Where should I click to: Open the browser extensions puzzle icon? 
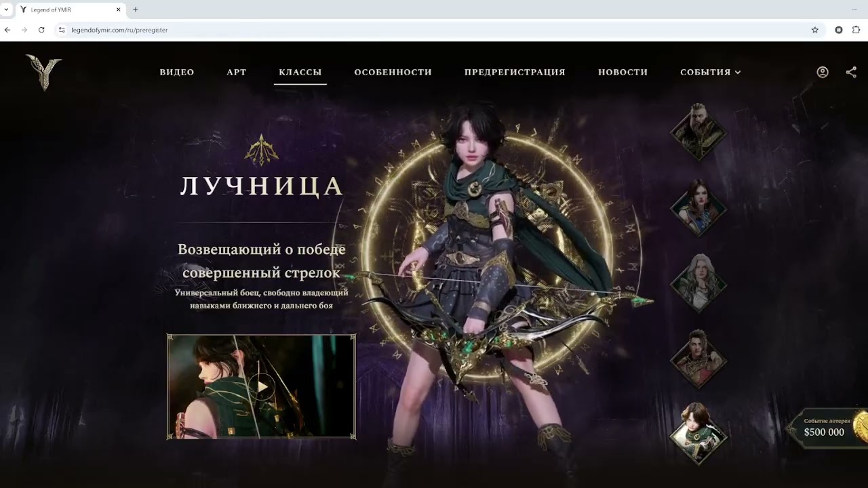856,30
